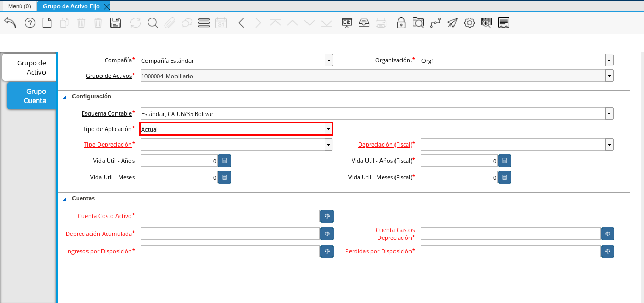Open the settings gear icon
644x303 pixels.
coord(470,23)
